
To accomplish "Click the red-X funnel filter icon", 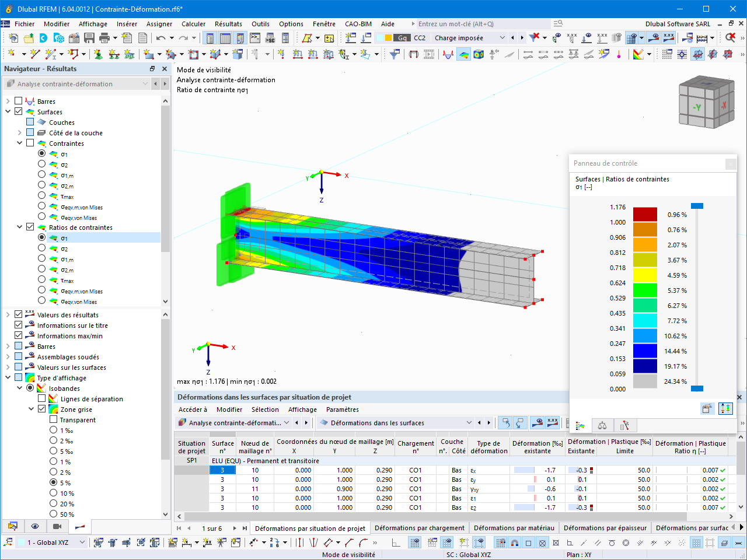I will click(x=534, y=38).
